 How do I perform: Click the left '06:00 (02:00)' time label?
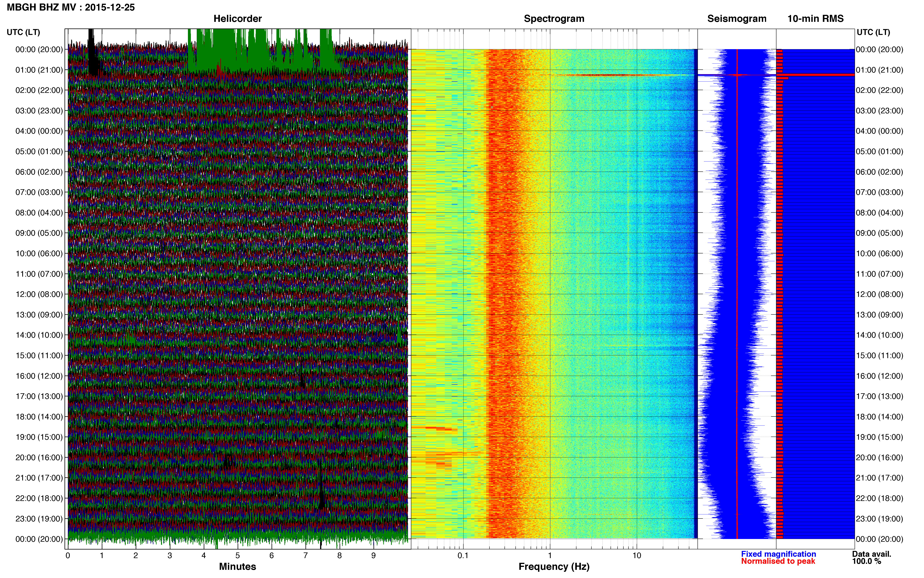(39, 172)
